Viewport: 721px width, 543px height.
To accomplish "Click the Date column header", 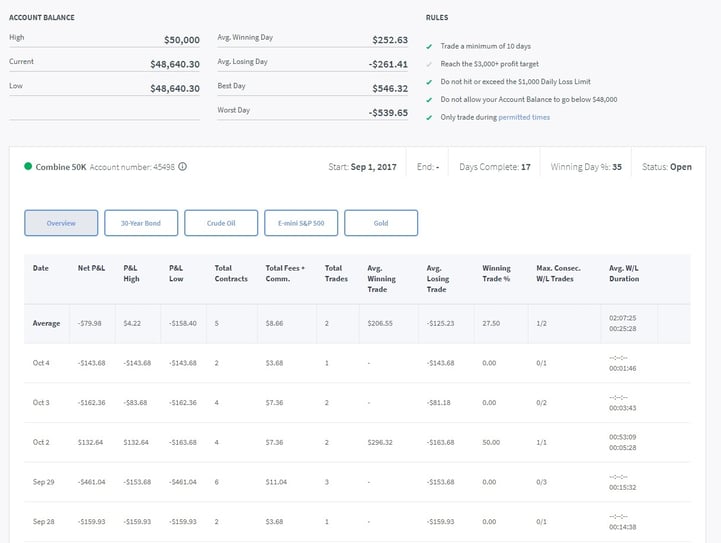I will pos(41,268).
